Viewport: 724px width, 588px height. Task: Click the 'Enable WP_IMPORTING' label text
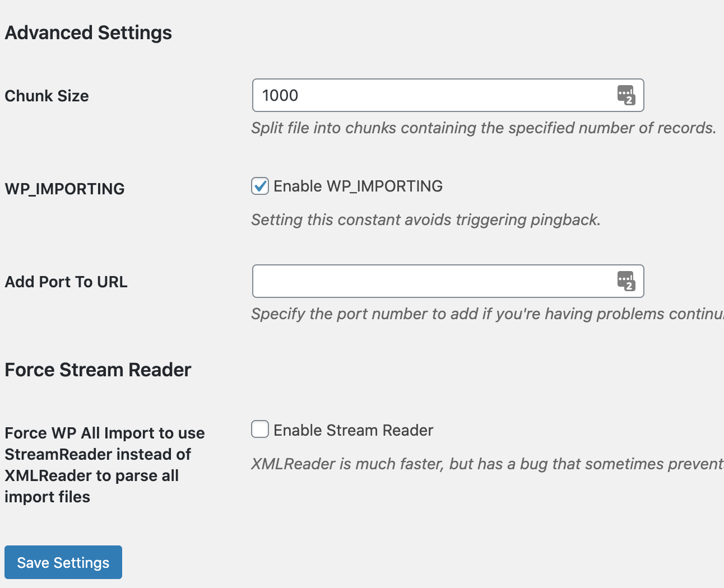pyautogui.click(x=358, y=186)
